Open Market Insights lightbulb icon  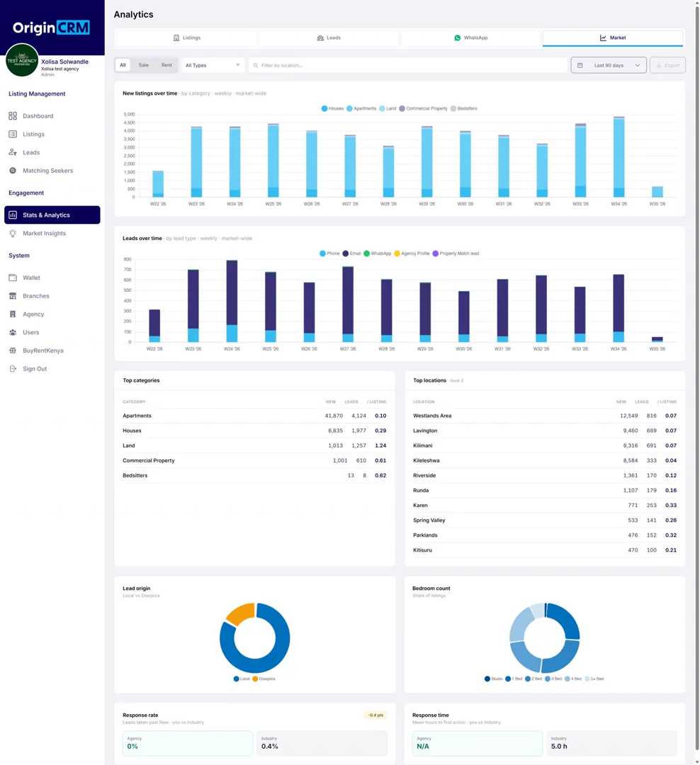click(x=13, y=233)
